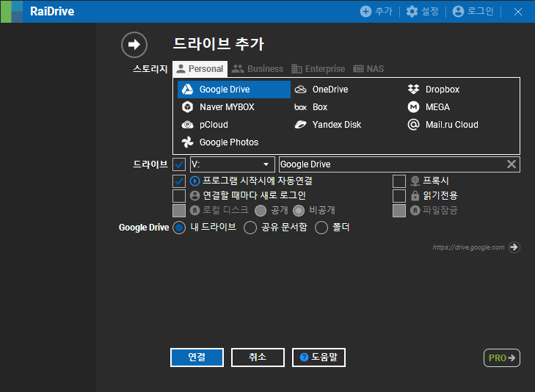Click the round arrow icon beside 드라이브 추가
535x392 pixels.
(134, 44)
